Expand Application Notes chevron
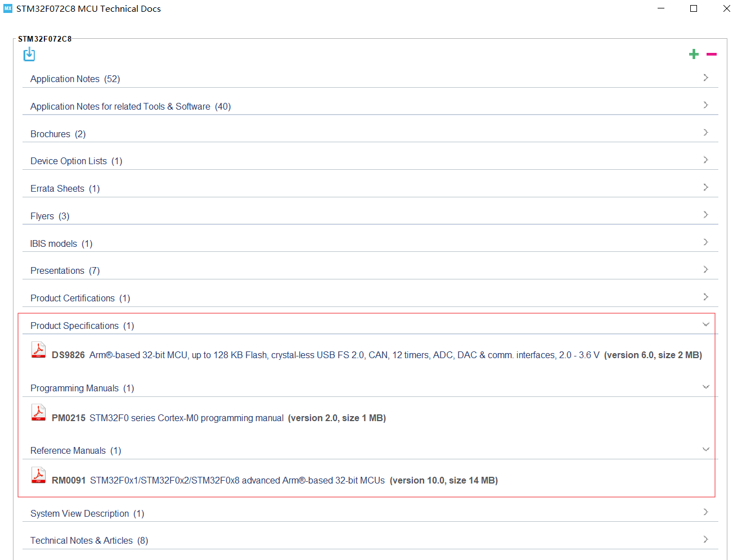The image size is (733, 560). click(705, 78)
